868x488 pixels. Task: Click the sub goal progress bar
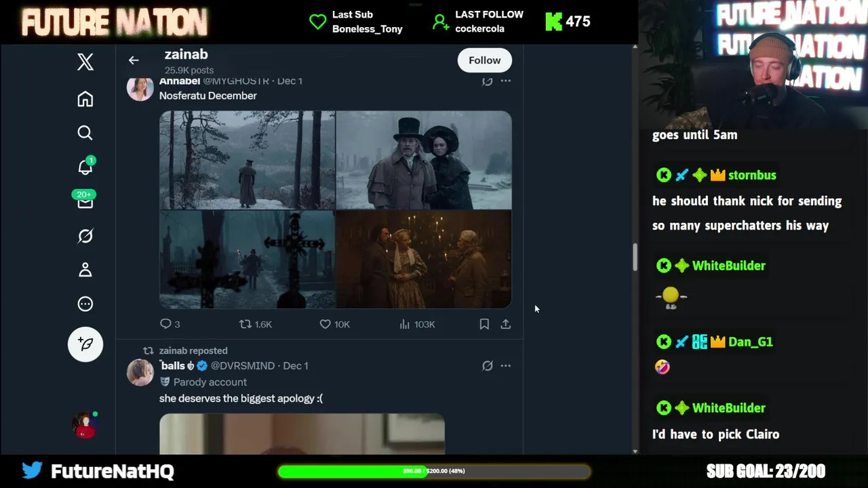pos(434,471)
